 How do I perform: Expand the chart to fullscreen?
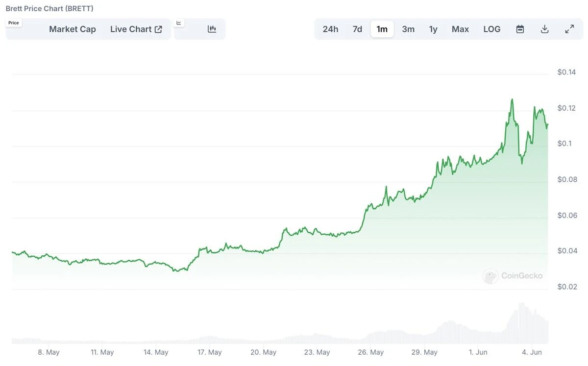pyautogui.click(x=569, y=29)
